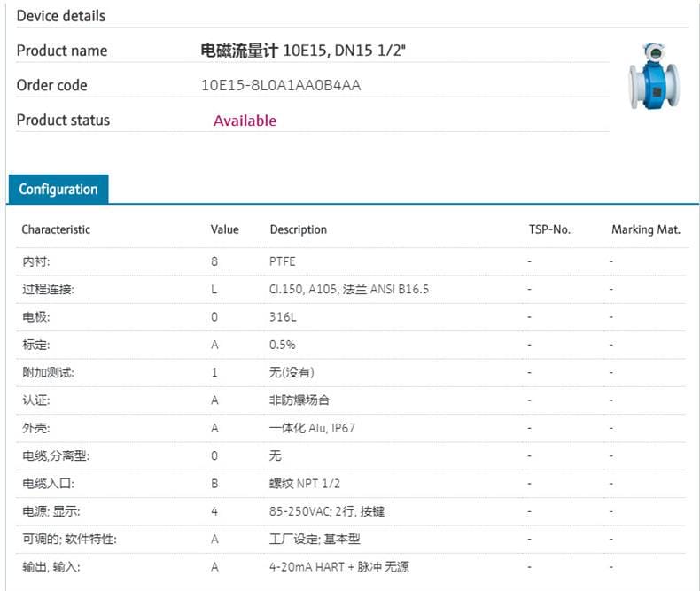The image size is (700, 591).
Task: Click the 4-20mA HART output description
Action: [x=338, y=566]
